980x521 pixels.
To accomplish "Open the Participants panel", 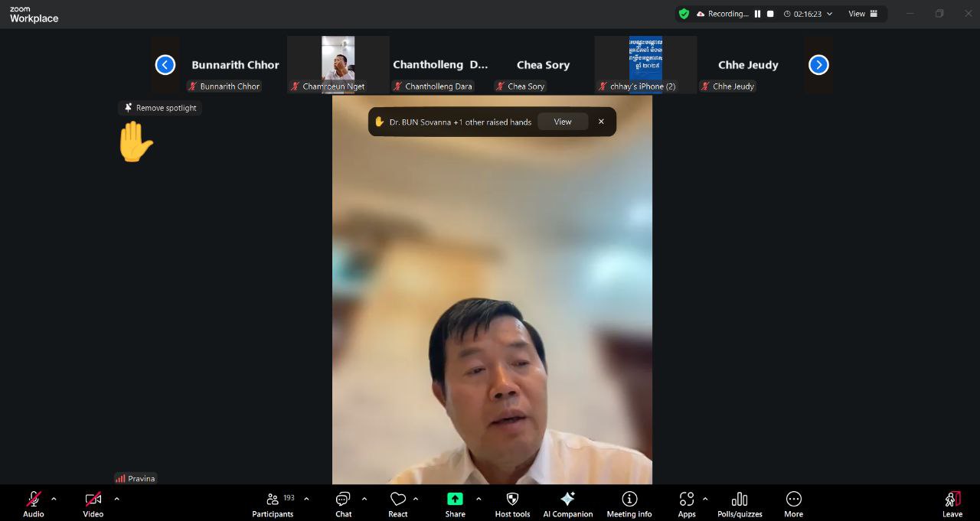I will 273,504.
